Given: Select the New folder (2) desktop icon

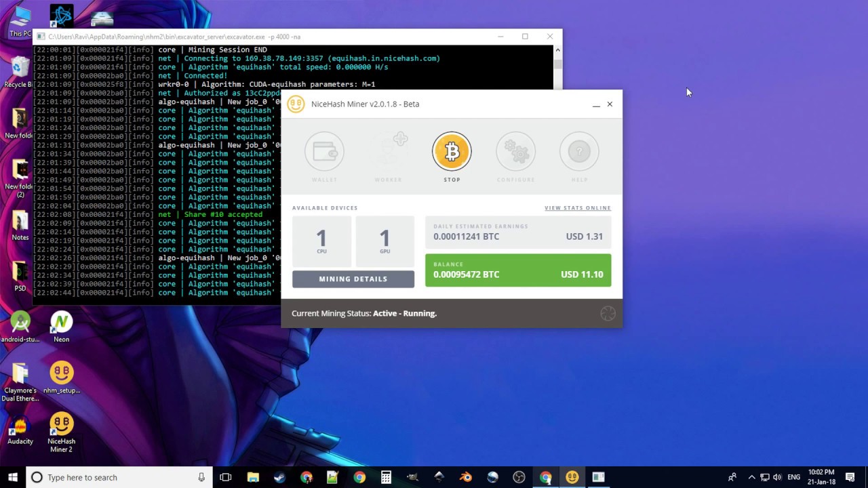Looking at the screenshot, I should pyautogui.click(x=20, y=179).
